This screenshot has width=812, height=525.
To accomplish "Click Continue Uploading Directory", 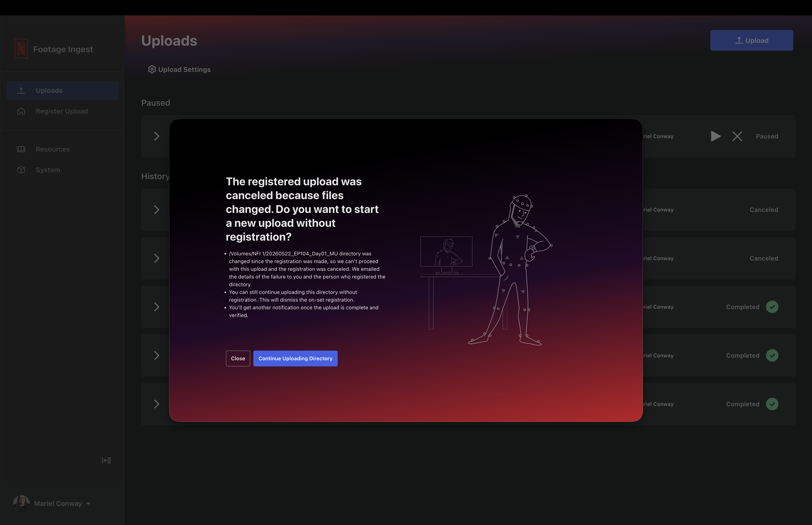I will [x=295, y=358].
